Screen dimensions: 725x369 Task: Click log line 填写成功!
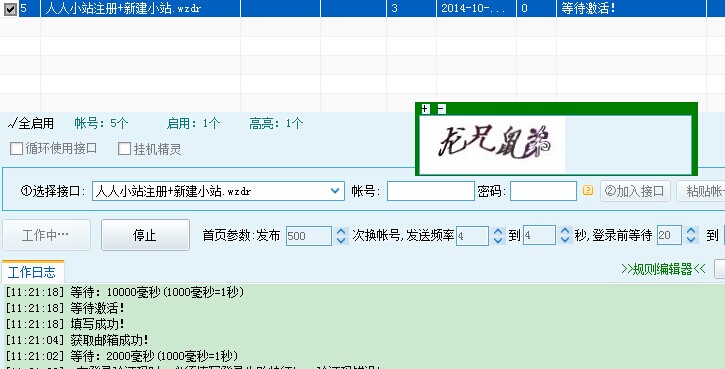coord(65,324)
